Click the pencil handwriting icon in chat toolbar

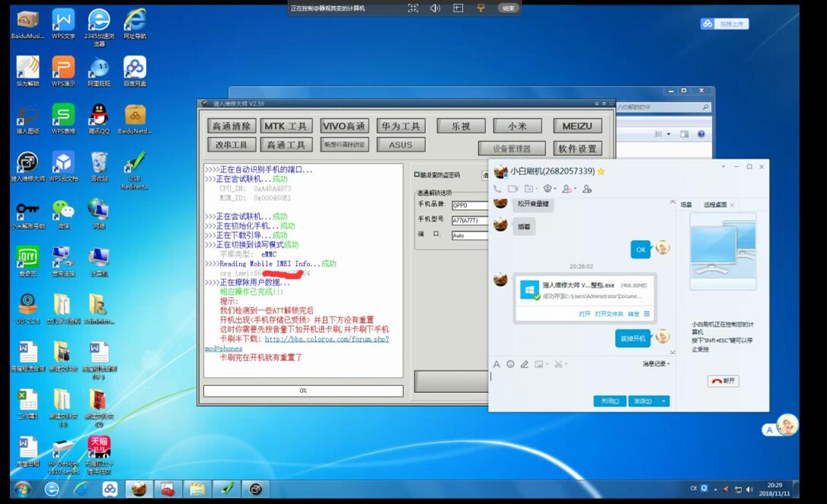[x=524, y=364]
